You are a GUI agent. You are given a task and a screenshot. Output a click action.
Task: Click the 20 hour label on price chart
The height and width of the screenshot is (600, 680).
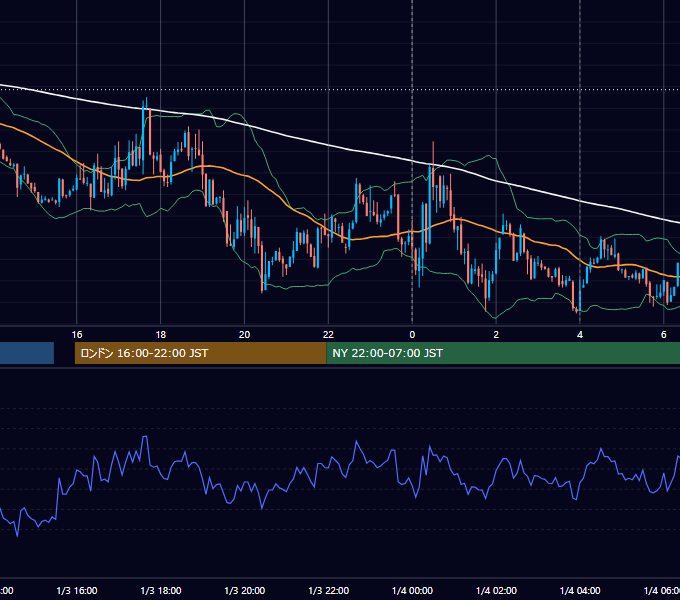tap(245, 334)
